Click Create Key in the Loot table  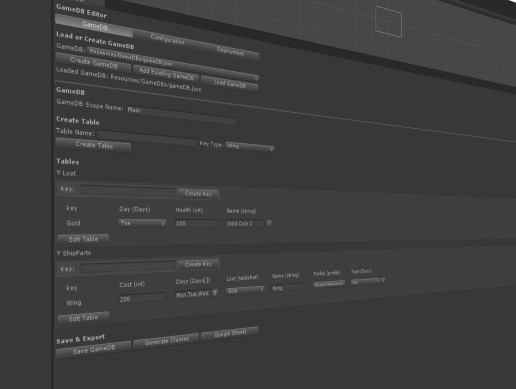coord(198,194)
